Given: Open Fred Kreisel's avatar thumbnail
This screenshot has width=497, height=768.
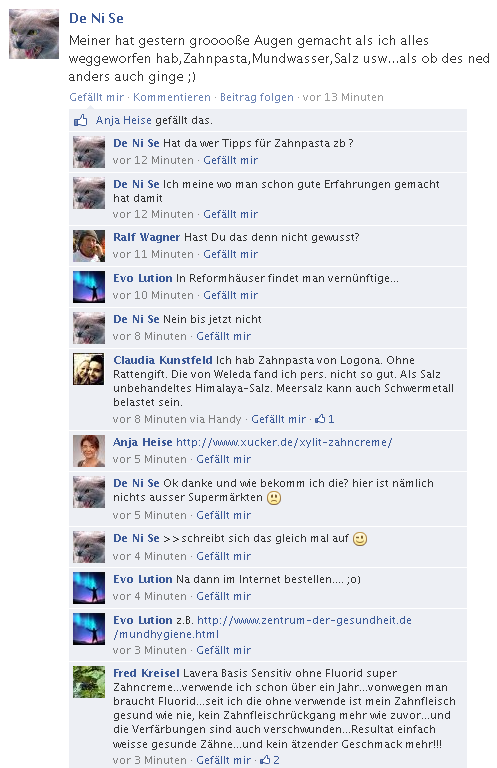Looking at the screenshot, I should tap(89, 682).
